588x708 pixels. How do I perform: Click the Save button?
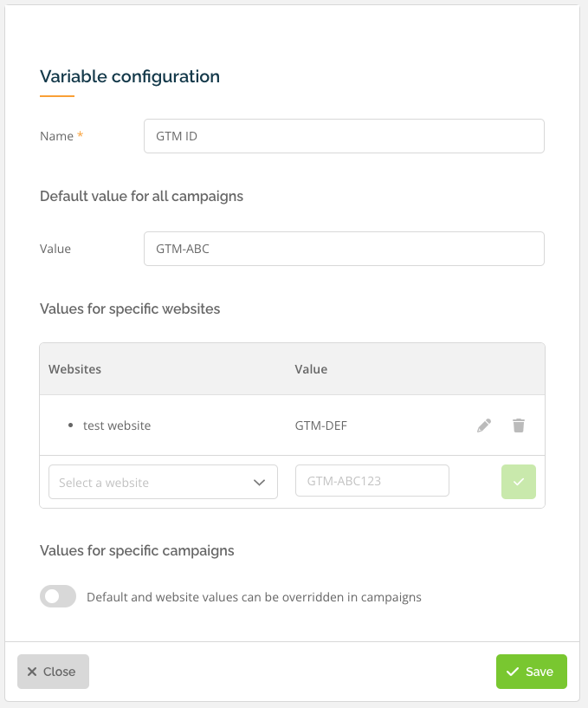[531, 671]
